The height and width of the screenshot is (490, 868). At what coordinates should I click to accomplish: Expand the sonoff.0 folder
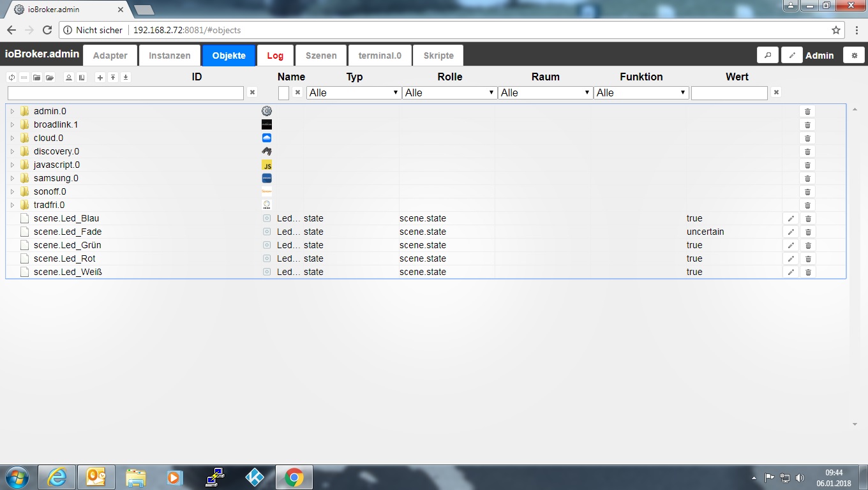tap(12, 191)
